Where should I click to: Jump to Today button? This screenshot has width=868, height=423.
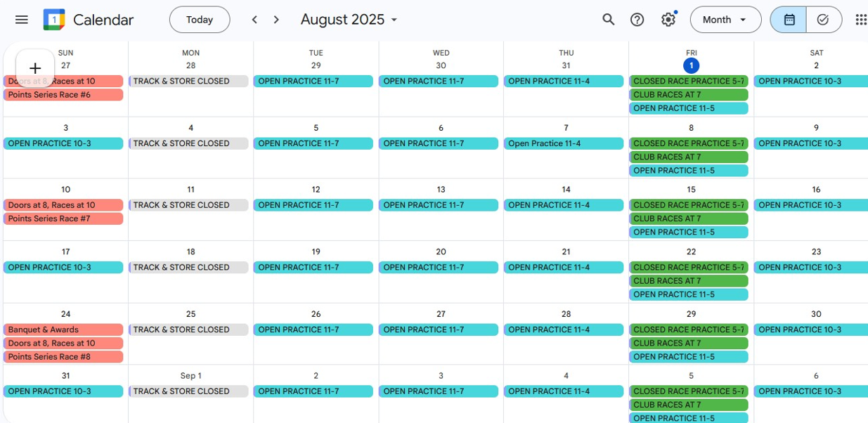tap(200, 20)
